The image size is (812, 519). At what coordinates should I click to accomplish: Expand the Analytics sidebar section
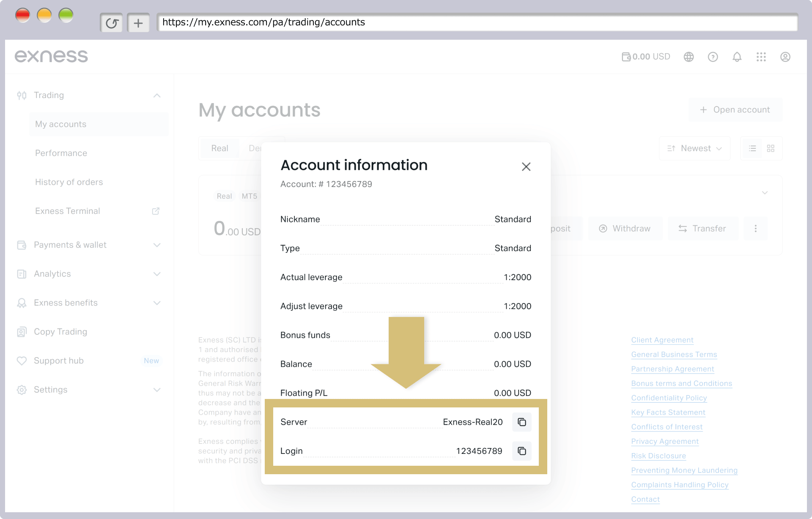157,274
